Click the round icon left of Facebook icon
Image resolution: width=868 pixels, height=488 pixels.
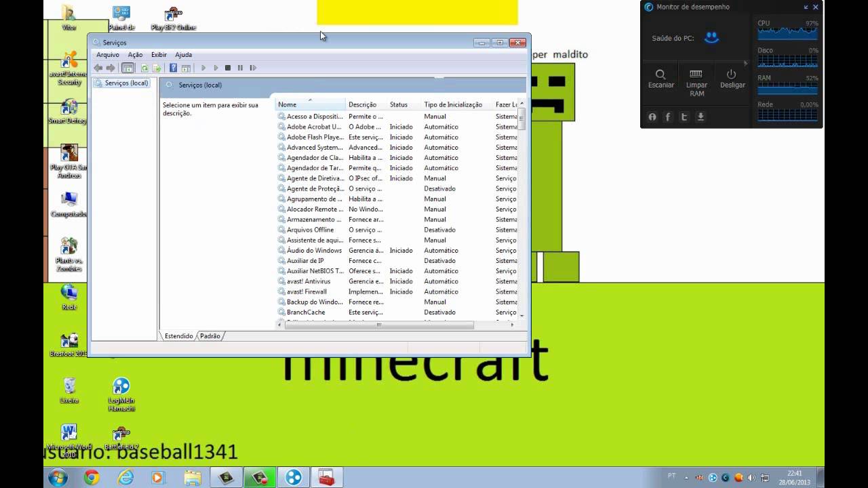(x=652, y=117)
